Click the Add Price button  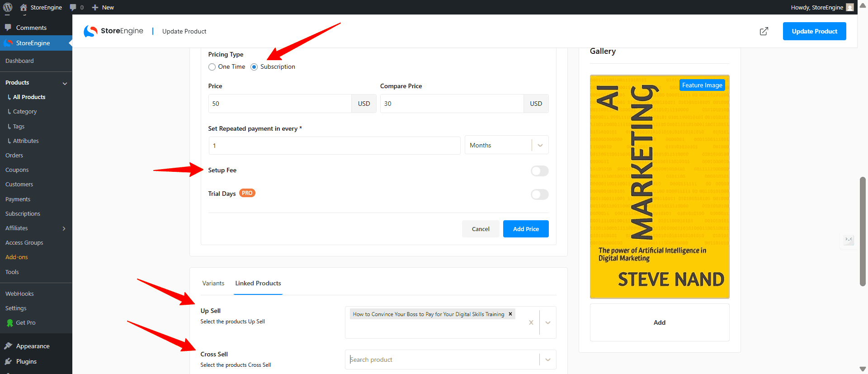pos(526,229)
